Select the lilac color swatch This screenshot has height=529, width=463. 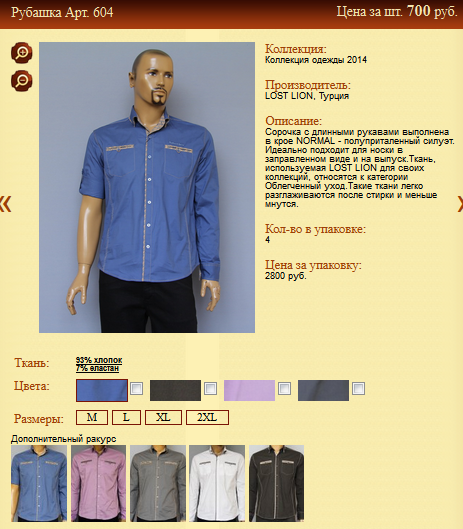point(249,390)
